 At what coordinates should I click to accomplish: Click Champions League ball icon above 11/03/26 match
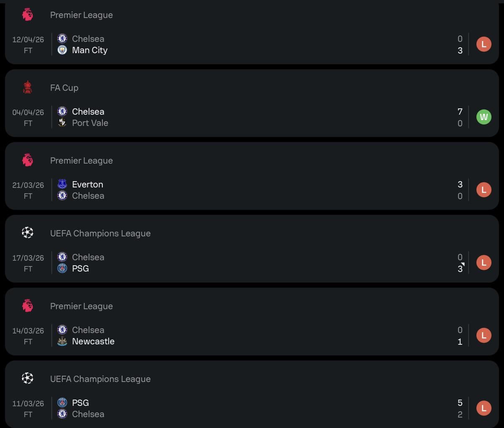[28, 379]
